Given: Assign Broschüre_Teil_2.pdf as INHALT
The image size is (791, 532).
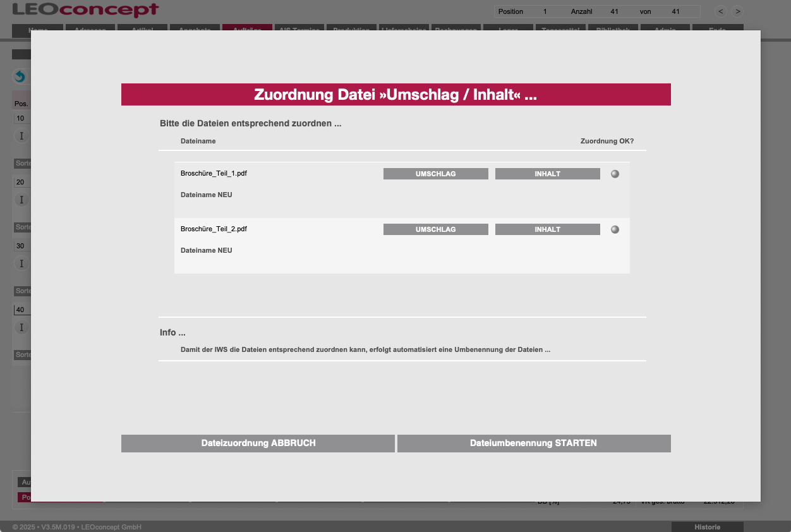Looking at the screenshot, I should 547,229.
